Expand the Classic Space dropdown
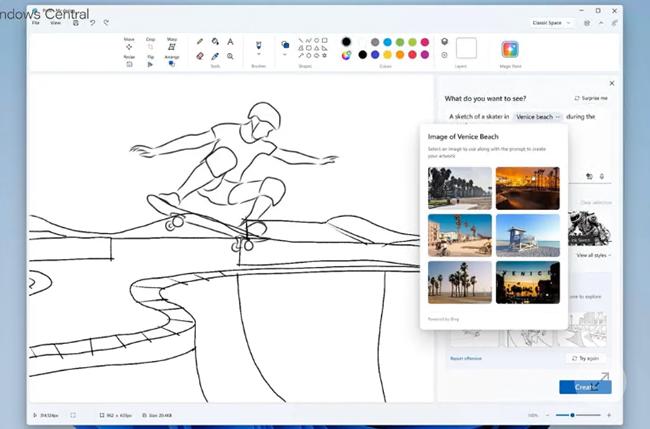 point(553,22)
